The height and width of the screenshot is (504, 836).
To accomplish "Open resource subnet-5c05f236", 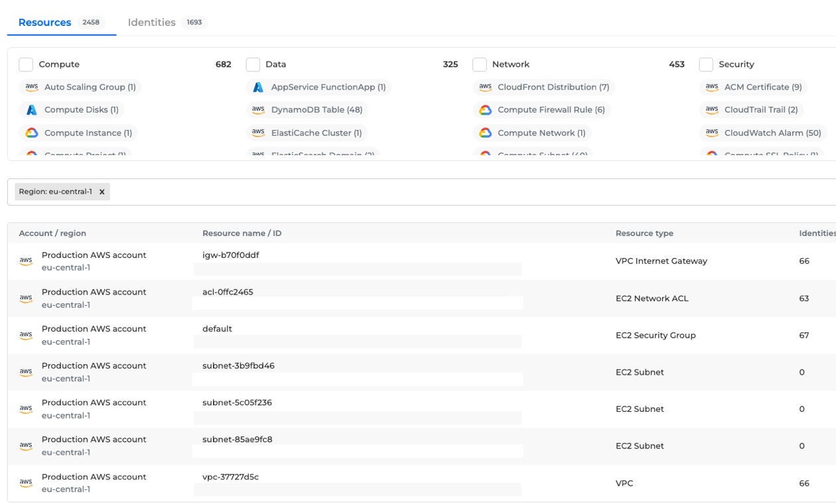I will tap(237, 403).
